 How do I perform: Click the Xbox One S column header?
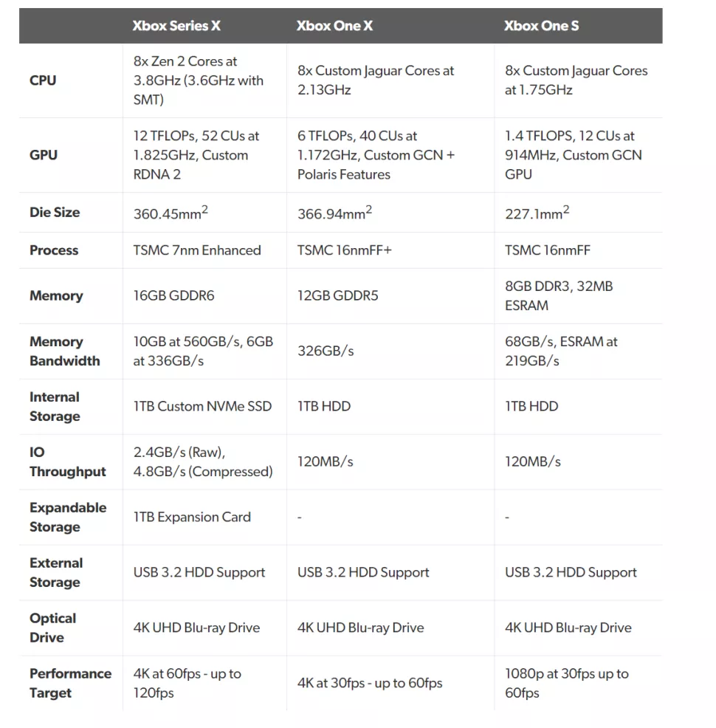(x=541, y=26)
